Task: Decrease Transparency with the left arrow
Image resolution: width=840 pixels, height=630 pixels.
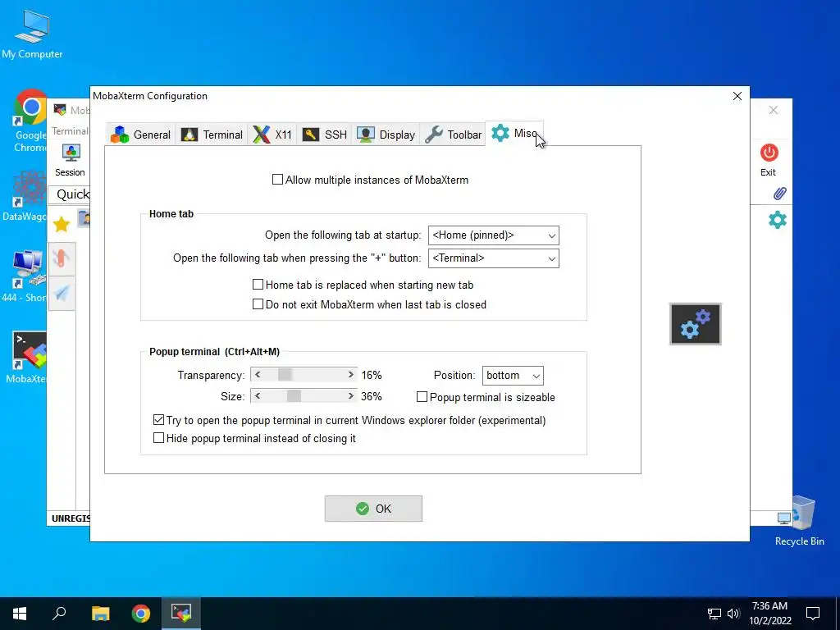Action: 258,375
